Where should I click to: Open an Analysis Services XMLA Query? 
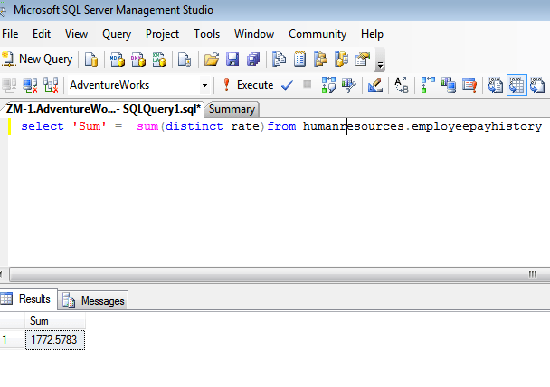(159, 59)
